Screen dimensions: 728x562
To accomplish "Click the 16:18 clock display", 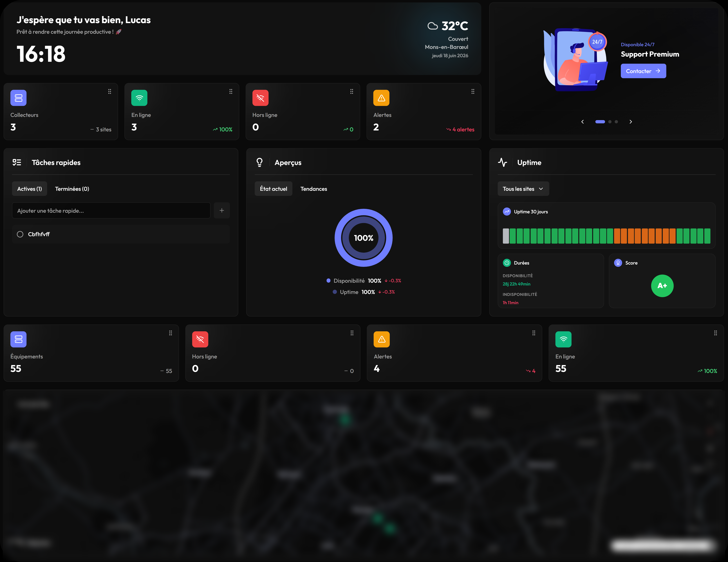I will click(41, 54).
